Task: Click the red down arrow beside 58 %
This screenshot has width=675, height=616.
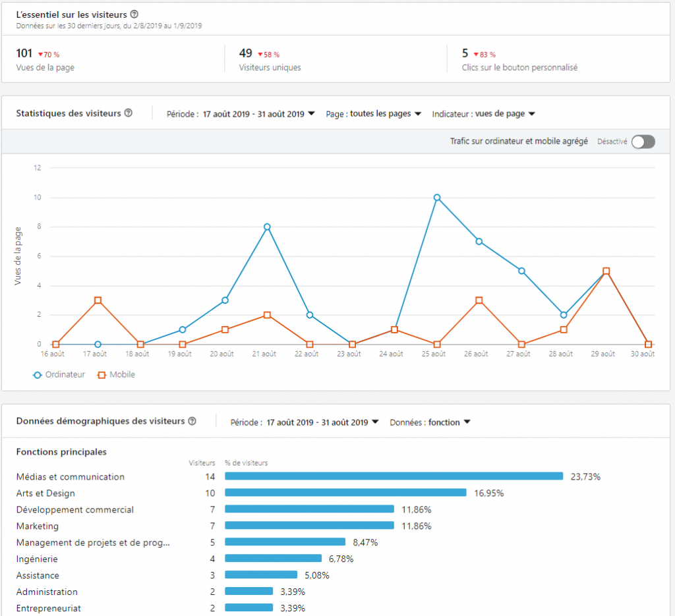Action: 260,55
